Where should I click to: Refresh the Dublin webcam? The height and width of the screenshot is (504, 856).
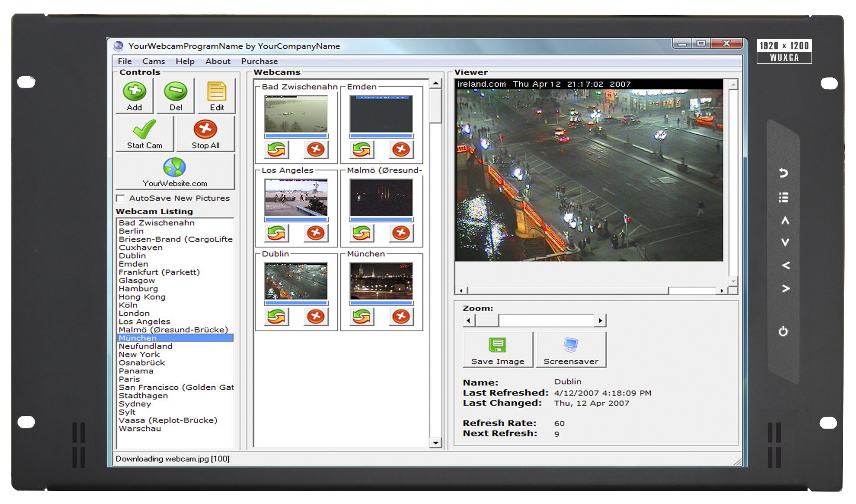point(276,317)
